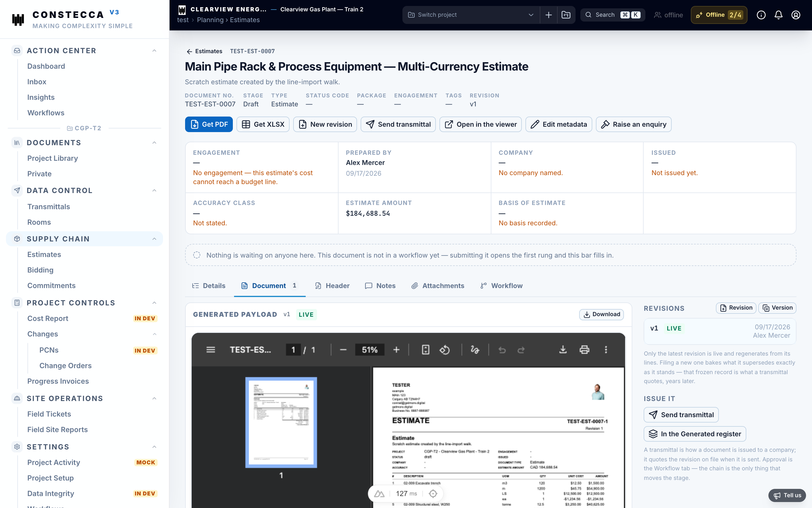Print the PDF using printer icon
Image resolution: width=812 pixels, height=508 pixels.
click(x=584, y=350)
